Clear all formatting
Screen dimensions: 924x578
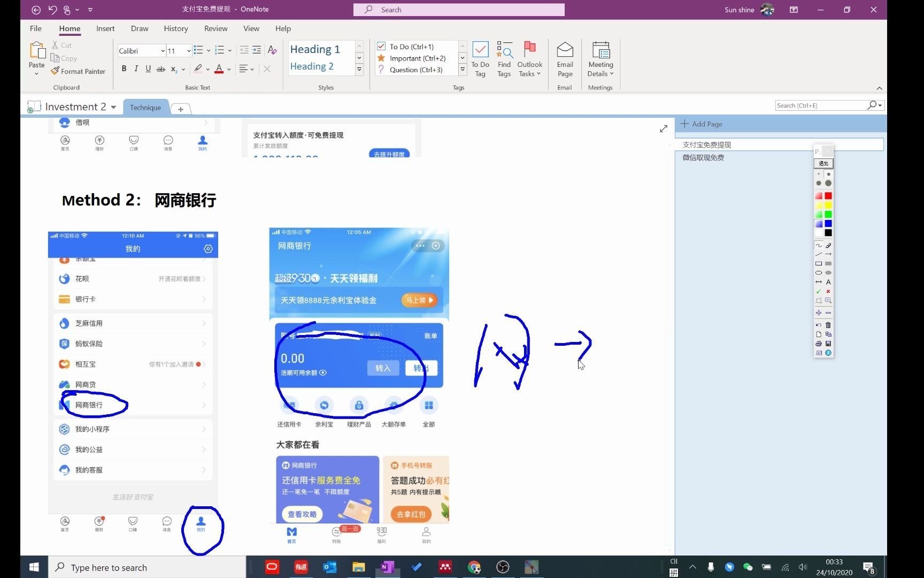pos(272,50)
